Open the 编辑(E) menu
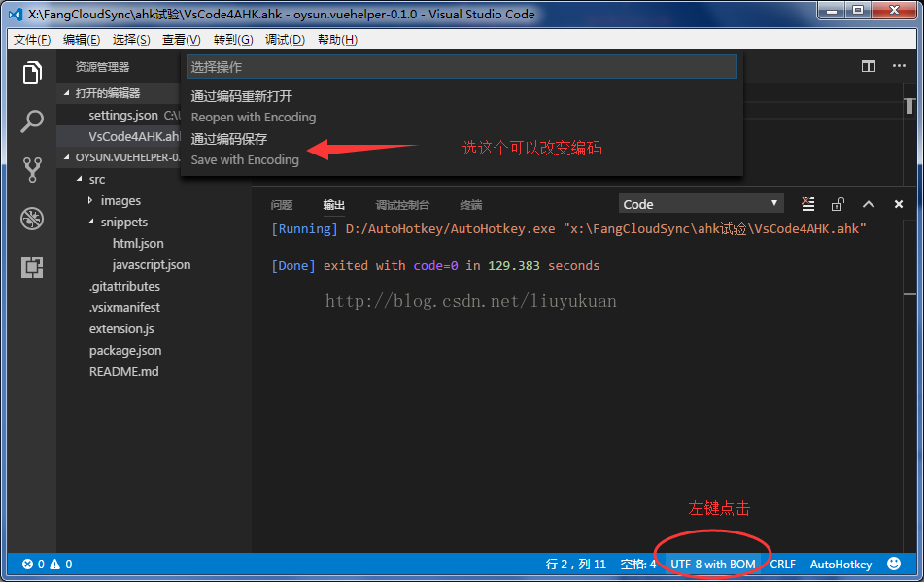924x582 pixels. click(82, 40)
